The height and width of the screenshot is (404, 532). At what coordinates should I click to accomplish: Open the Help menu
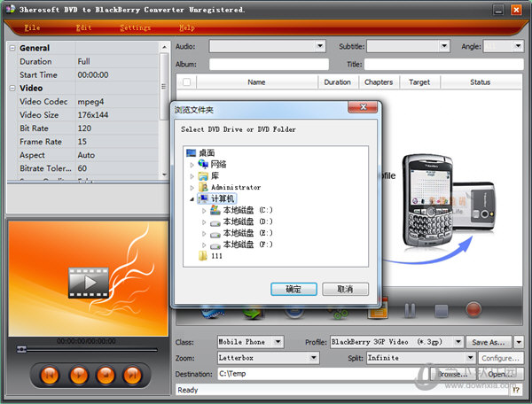click(x=186, y=27)
